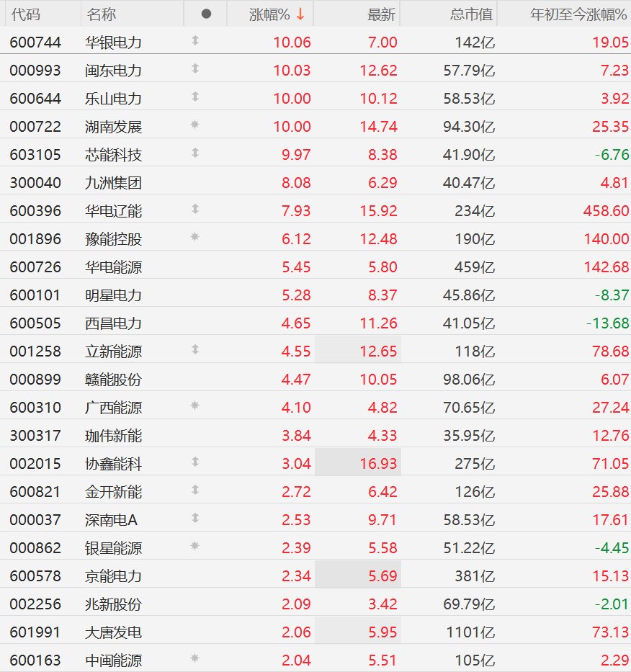Viewport: 631px width, 672px height.
Task: Select stock code 000037
Action: [35, 520]
